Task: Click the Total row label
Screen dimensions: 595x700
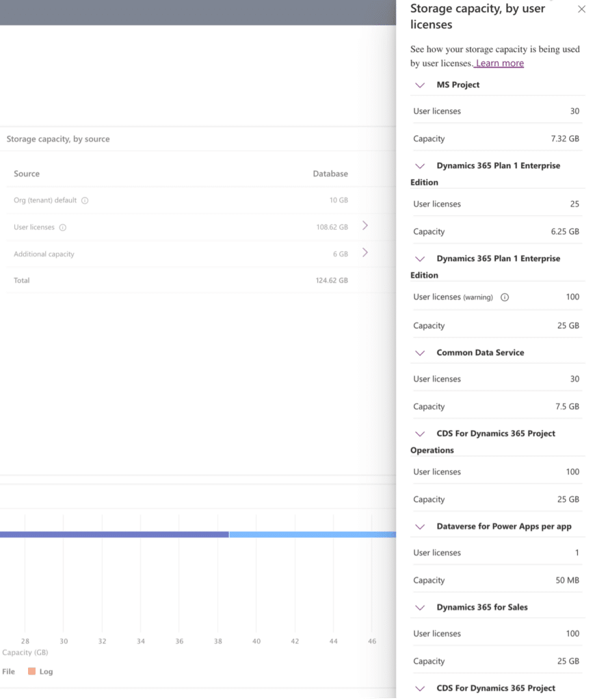Action: pyautogui.click(x=21, y=280)
